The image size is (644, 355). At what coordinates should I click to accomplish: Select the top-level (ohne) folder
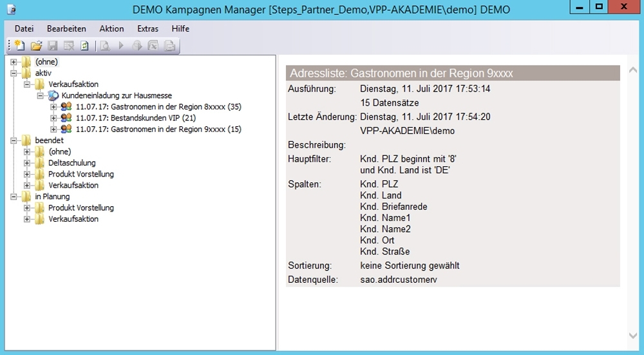(x=46, y=62)
